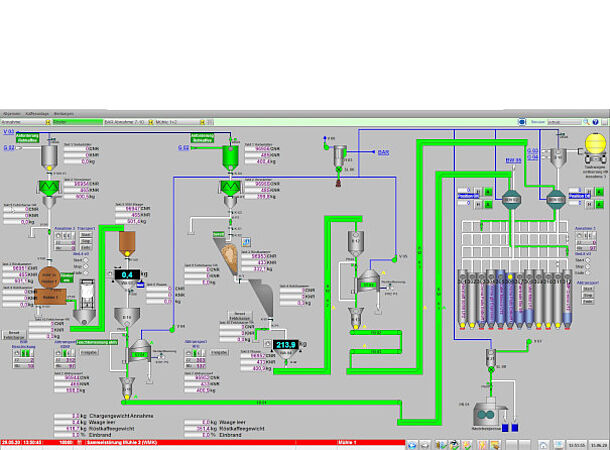Open the Allgemein menu
Viewport: 610px width, 450px height.
tap(12, 114)
